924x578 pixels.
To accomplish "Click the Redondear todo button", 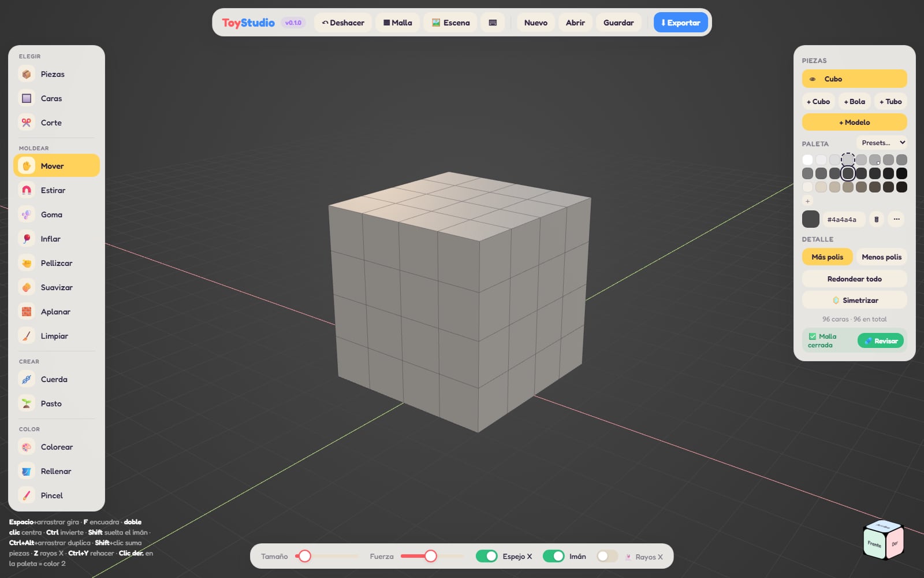I will 854,279.
